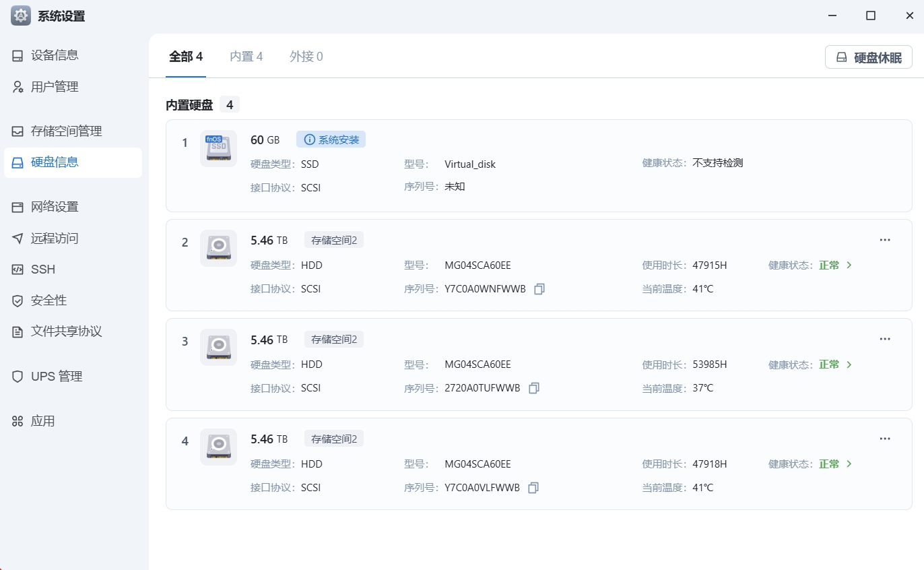Click the 系统安装 info badge
Screen dimensions: 924x570
(x=331, y=139)
